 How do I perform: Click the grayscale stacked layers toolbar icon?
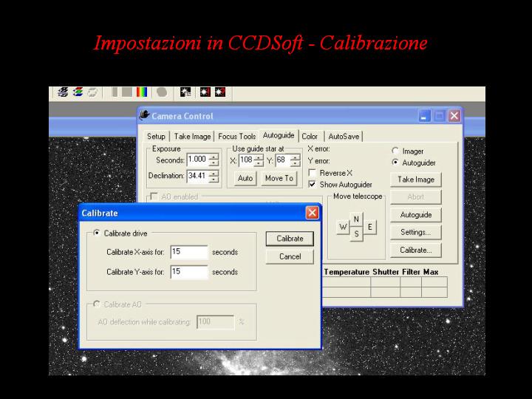tap(63, 92)
